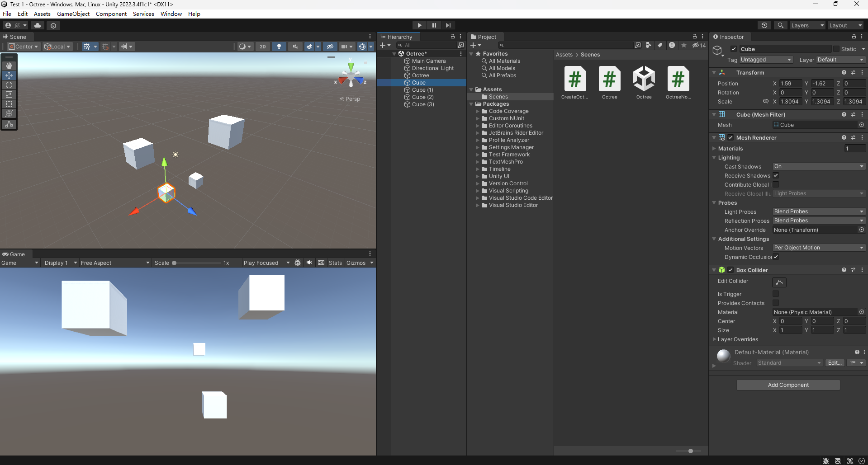Open the Undo History icon
The height and width of the screenshot is (465, 868).
764,25
